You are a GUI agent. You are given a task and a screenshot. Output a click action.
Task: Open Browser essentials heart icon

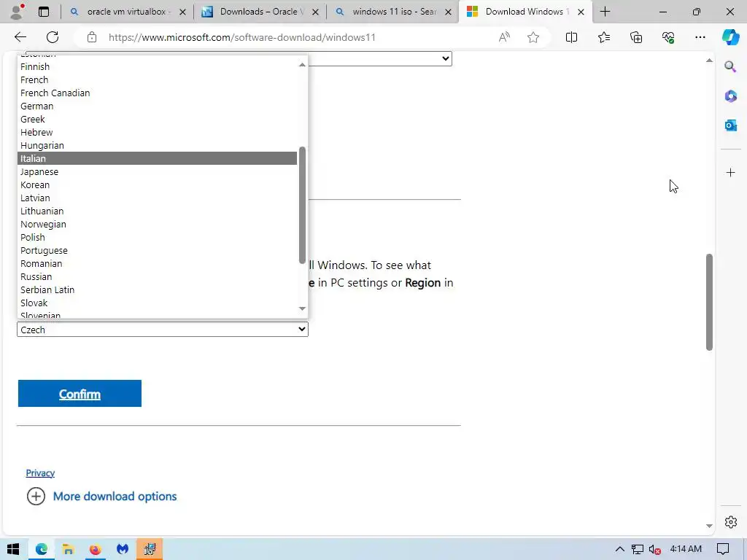point(668,37)
